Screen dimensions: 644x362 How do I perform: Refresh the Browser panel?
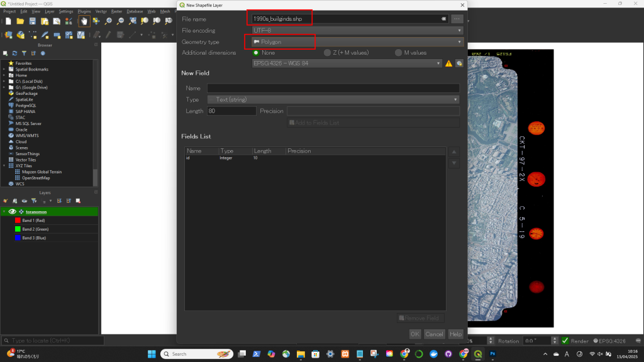tap(14, 53)
